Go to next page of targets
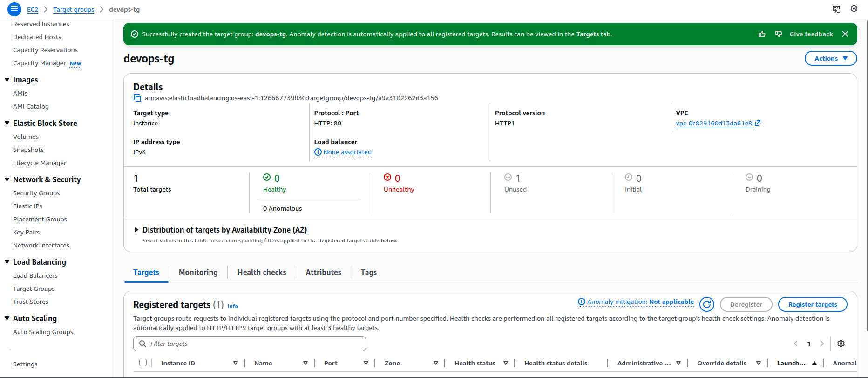The width and height of the screenshot is (868, 378). tap(822, 344)
